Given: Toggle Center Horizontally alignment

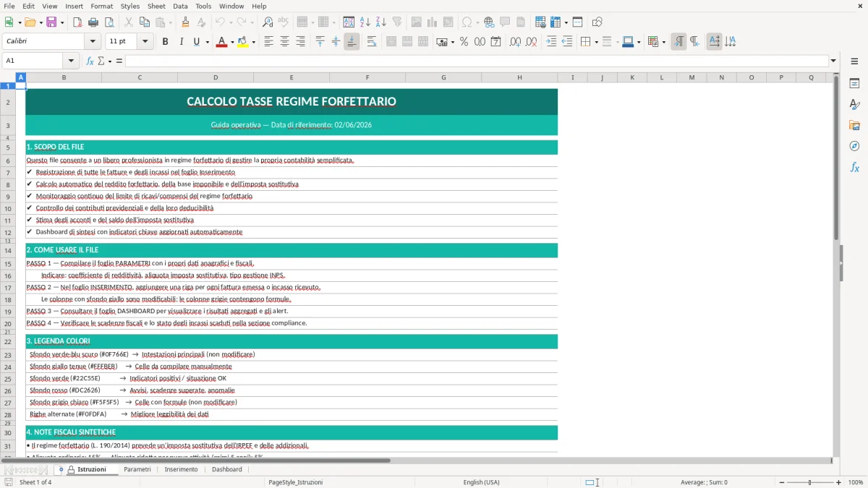Looking at the screenshot, I should (x=284, y=42).
